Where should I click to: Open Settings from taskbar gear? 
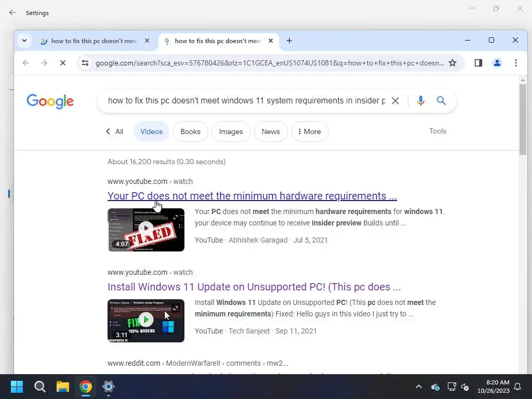pos(108,387)
